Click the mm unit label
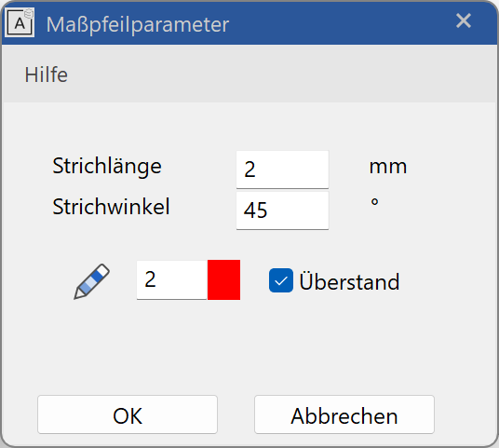 tap(388, 167)
